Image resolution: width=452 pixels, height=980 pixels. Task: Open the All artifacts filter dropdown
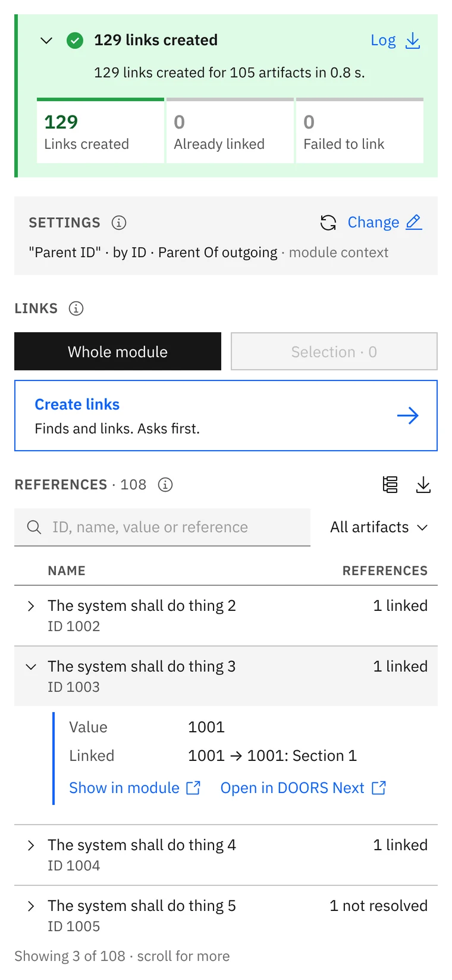pyautogui.click(x=379, y=527)
